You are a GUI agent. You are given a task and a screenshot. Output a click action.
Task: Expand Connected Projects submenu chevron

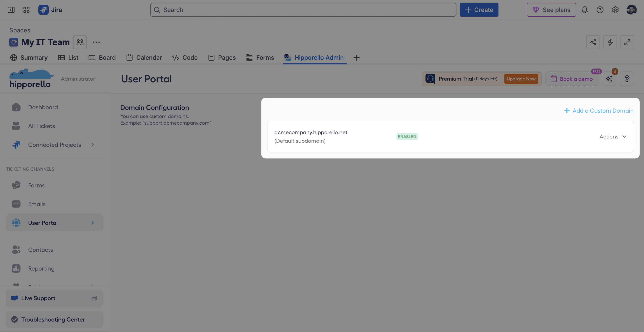pos(92,145)
